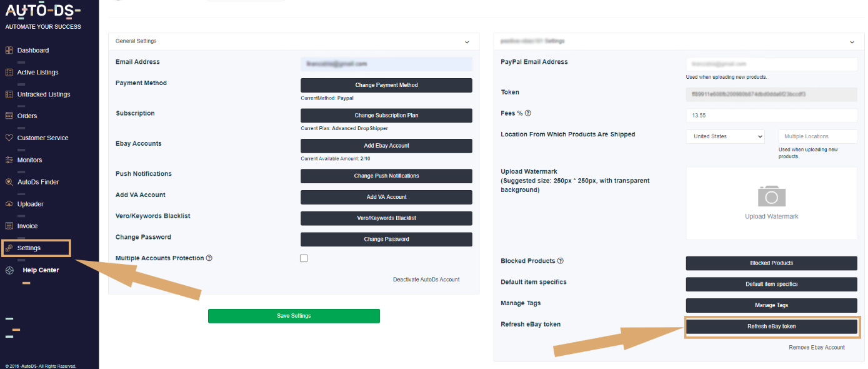
Task: Click the Customer Service heart icon
Action: (x=9, y=138)
